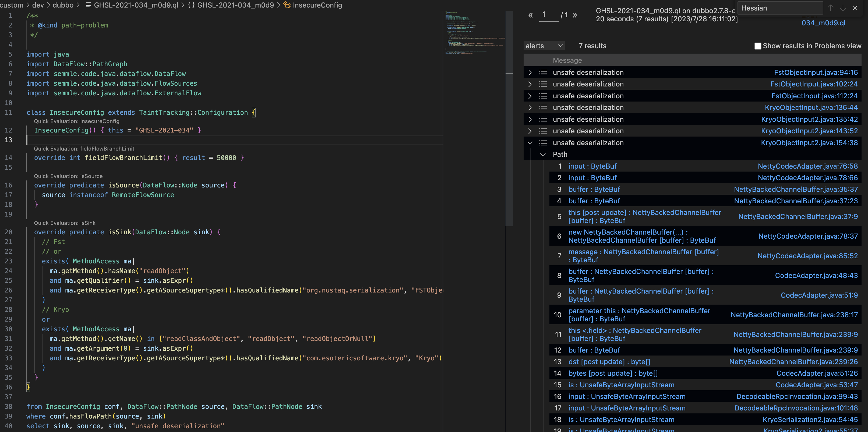
Task: Show path list icon for KryoObjectInput2.java:135:42
Action: coord(543,119)
